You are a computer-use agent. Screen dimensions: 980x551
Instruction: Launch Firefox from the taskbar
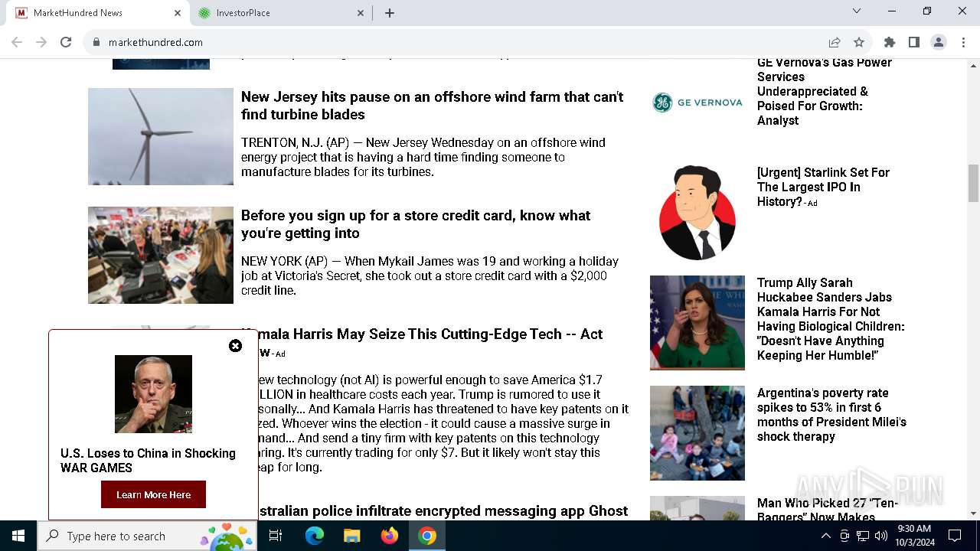tap(390, 536)
